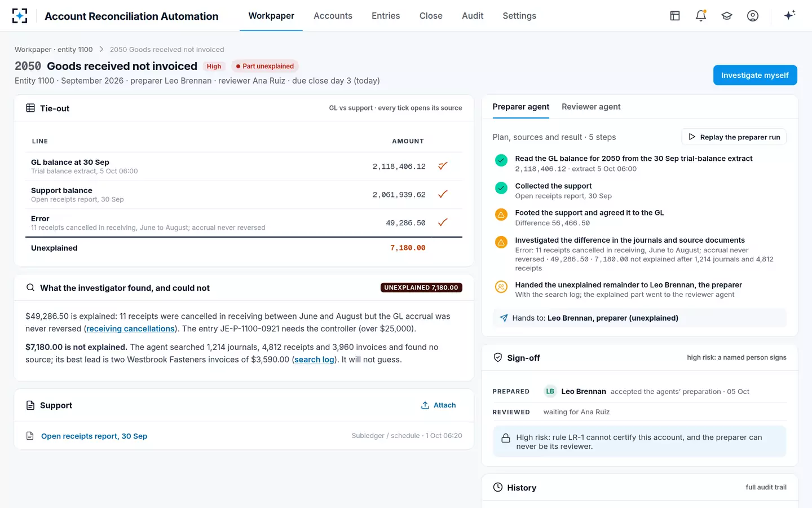Click the full audit trail label

pos(766,487)
